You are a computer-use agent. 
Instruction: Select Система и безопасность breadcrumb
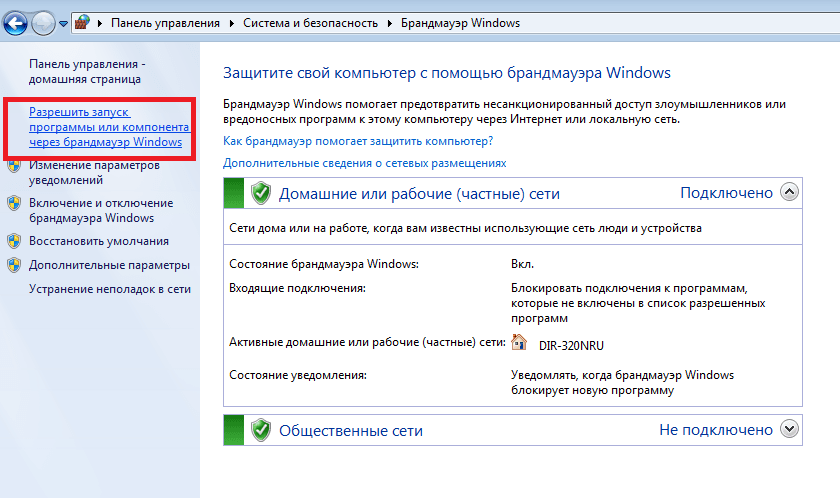point(310,23)
